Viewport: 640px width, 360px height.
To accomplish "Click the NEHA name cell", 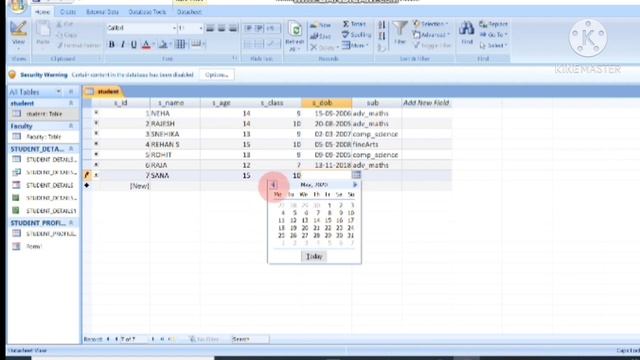I will click(175, 113).
